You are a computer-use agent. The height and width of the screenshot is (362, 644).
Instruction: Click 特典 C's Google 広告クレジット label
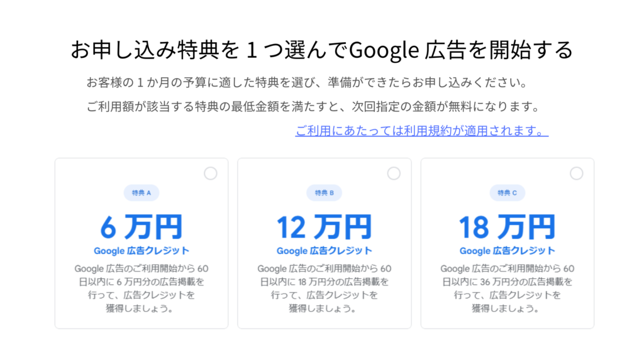tap(507, 251)
